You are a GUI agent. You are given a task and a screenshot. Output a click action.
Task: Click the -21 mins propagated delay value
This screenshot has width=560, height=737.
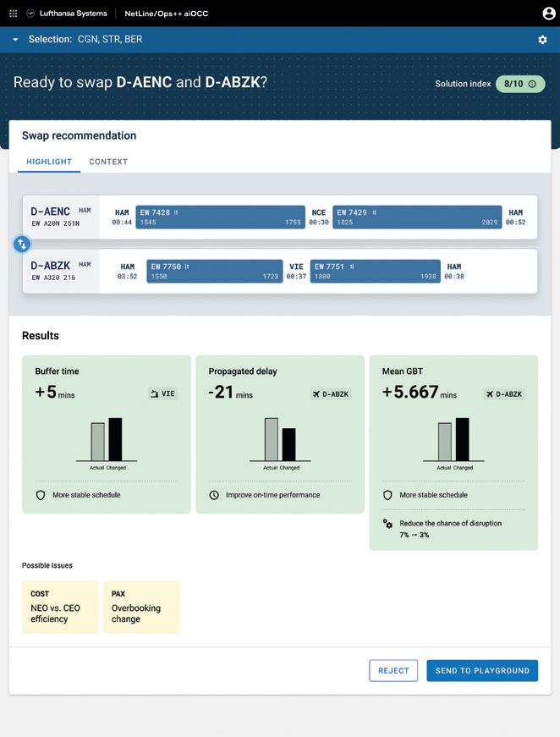click(230, 392)
